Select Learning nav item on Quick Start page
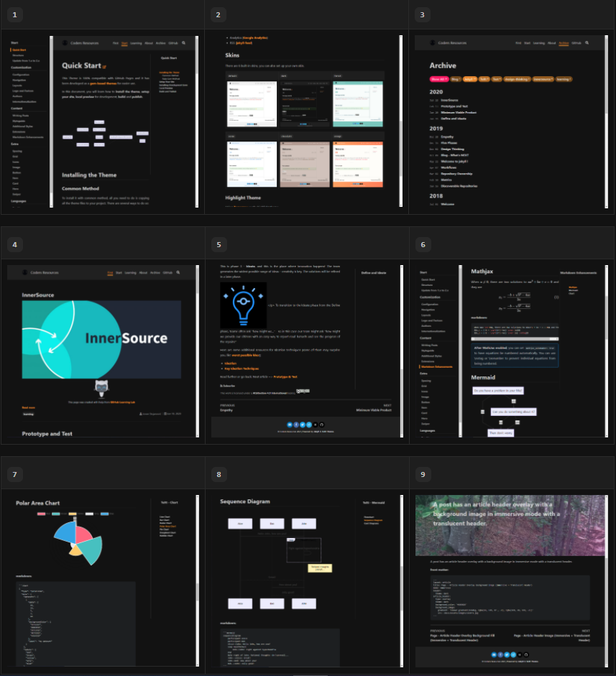616x676 pixels. point(136,43)
